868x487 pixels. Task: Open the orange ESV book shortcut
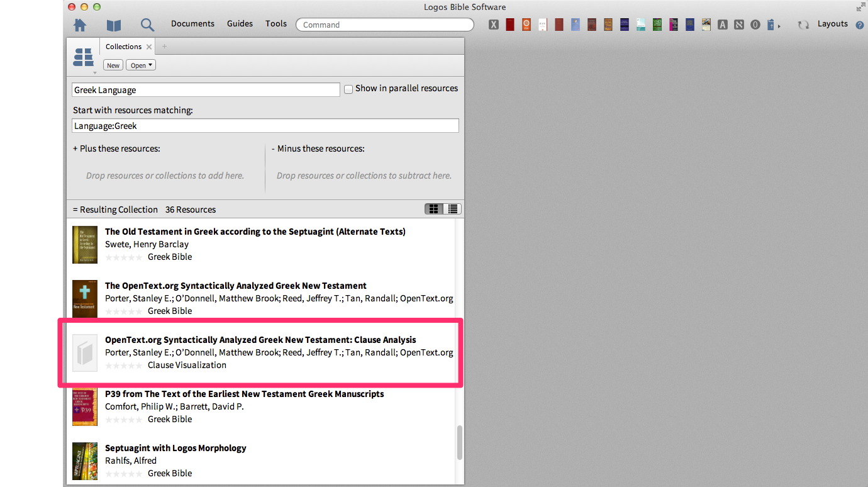[x=526, y=25]
